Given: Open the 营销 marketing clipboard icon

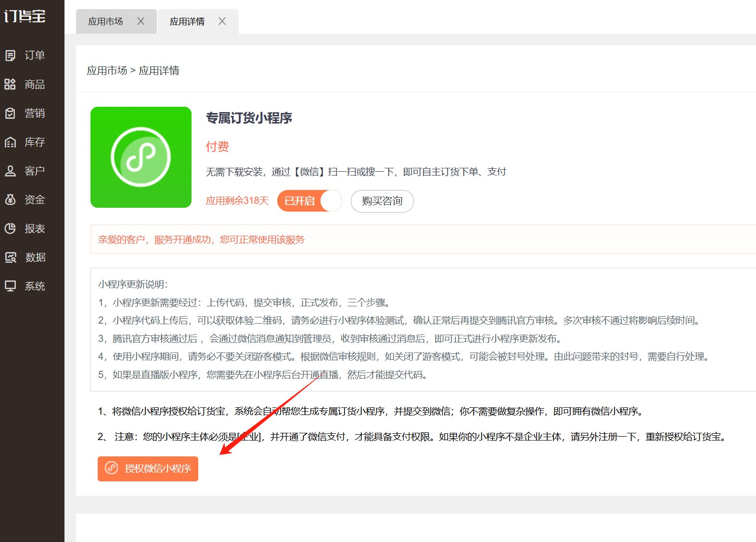Looking at the screenshot, I should [10, 113].
